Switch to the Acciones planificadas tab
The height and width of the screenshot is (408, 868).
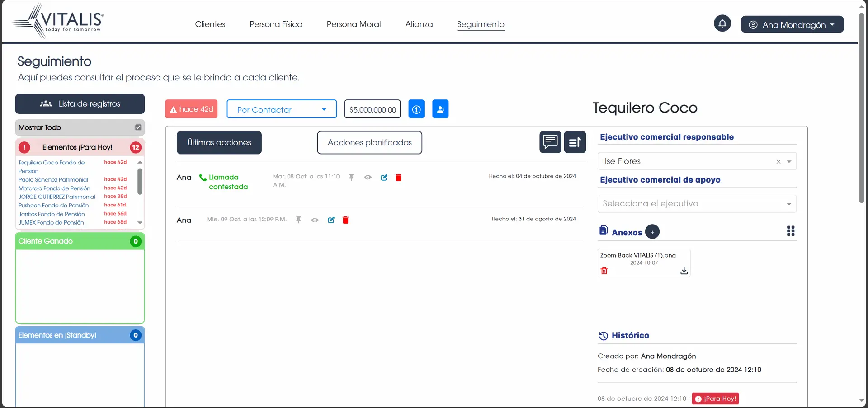(x=369, y=143)
